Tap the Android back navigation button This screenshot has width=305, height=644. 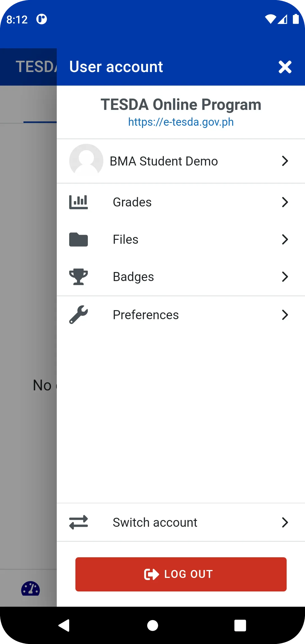[x=64, y=625]
